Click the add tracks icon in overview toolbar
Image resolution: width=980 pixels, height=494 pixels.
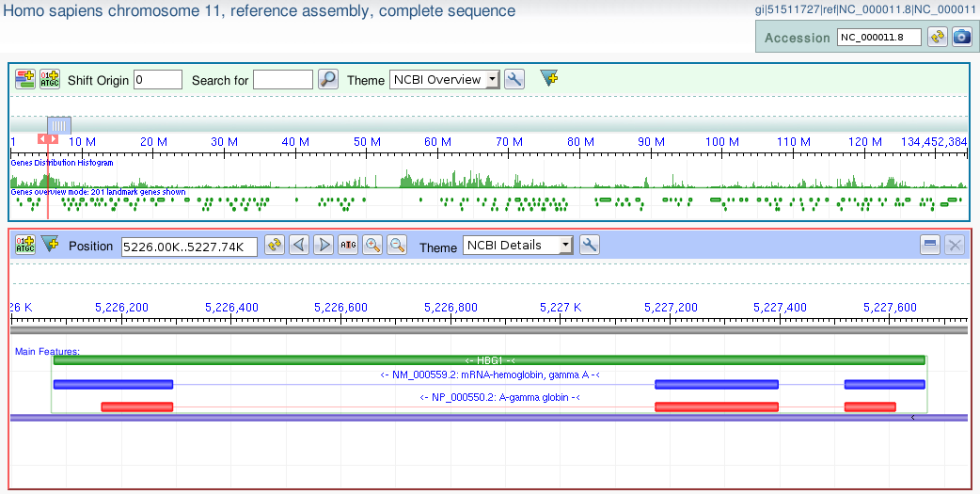pos(25,79)
